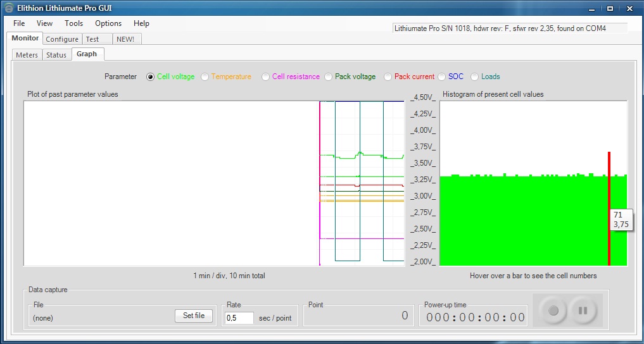Switch to the Configure tab

62,39
